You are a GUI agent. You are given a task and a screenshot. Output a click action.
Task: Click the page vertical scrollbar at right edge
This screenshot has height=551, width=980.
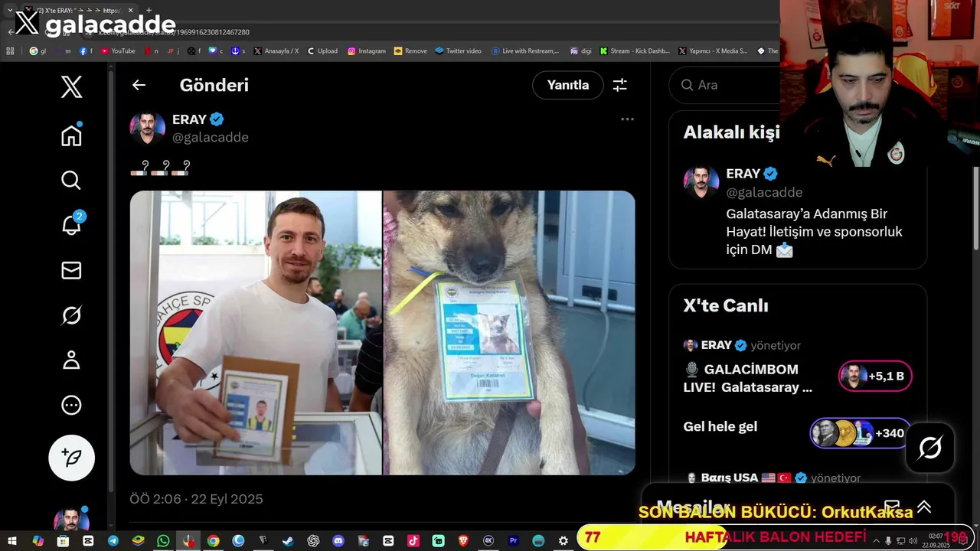[975, 208]
